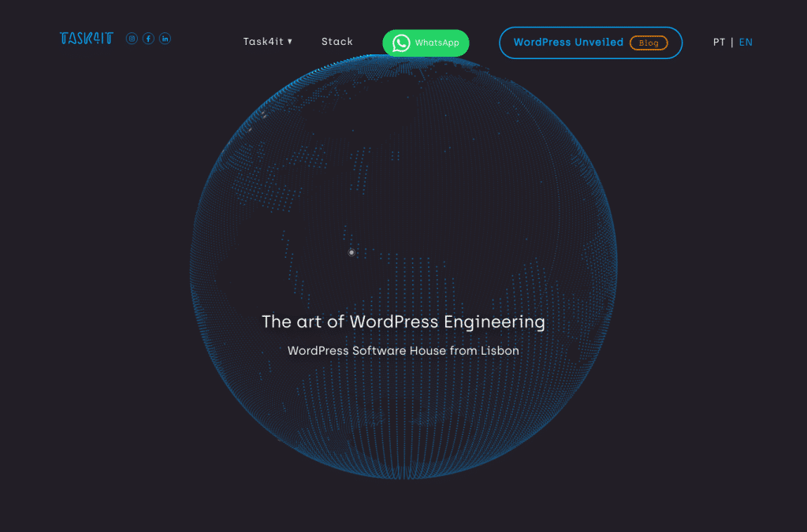Click the heading "The art of WordPress Engineering"
The height and width of the screenshot is (532, 807).
click(x=403, y=322)
